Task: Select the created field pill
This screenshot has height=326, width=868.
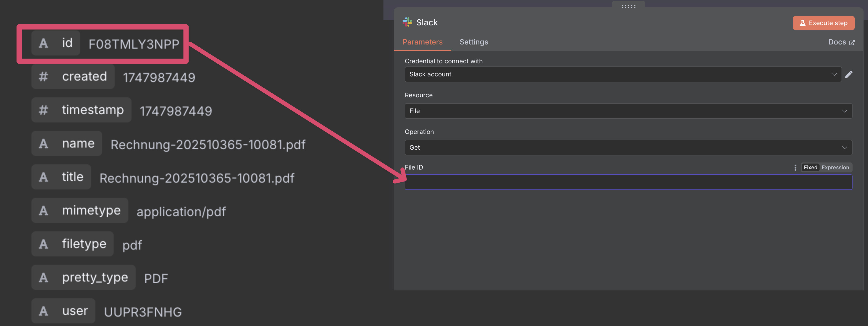Action: (73, 76)
